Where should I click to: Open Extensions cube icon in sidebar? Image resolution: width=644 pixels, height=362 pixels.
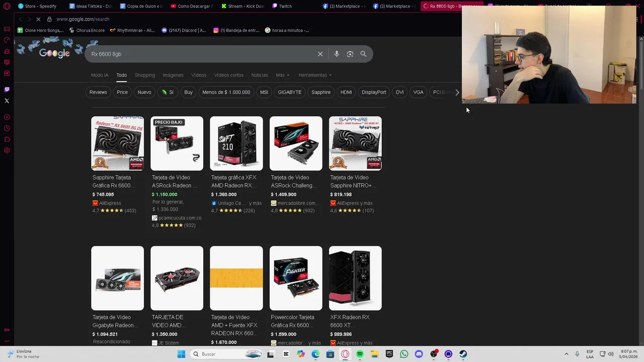point(7,139)
